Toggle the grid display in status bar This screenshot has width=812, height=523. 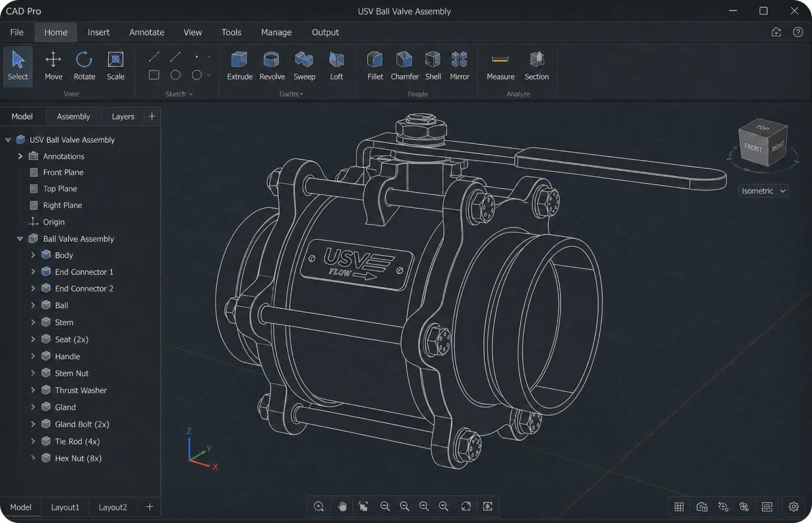coord(679,507)
